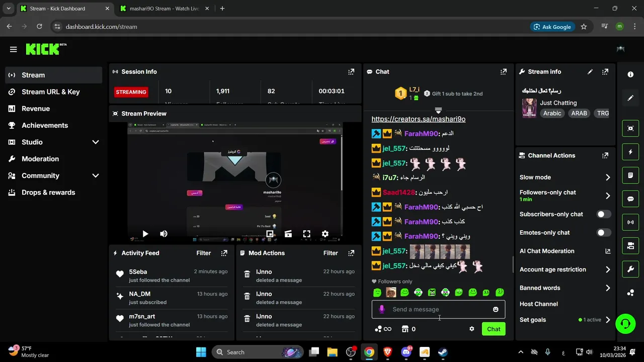Image resolution: width=644 pixels, height=362 pixels.
Task: Open Drops & rewards page
Action: coord(54,193)
